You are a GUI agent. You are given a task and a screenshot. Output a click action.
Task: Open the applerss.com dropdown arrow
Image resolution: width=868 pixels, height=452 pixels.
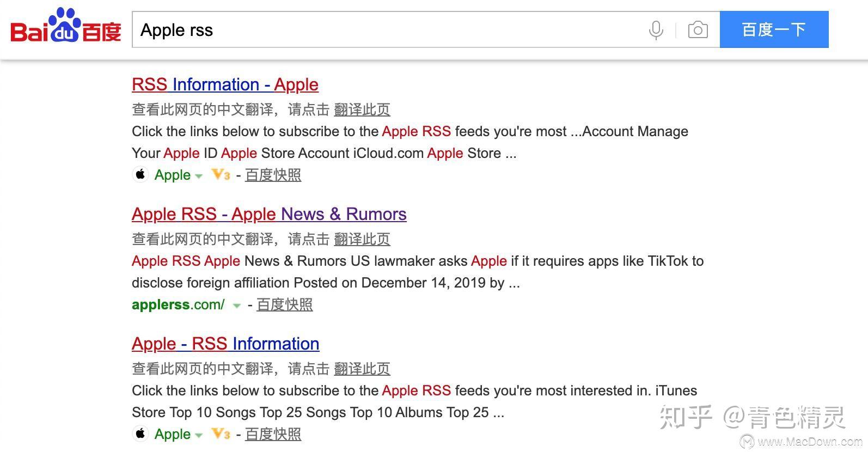pos(236,306)
